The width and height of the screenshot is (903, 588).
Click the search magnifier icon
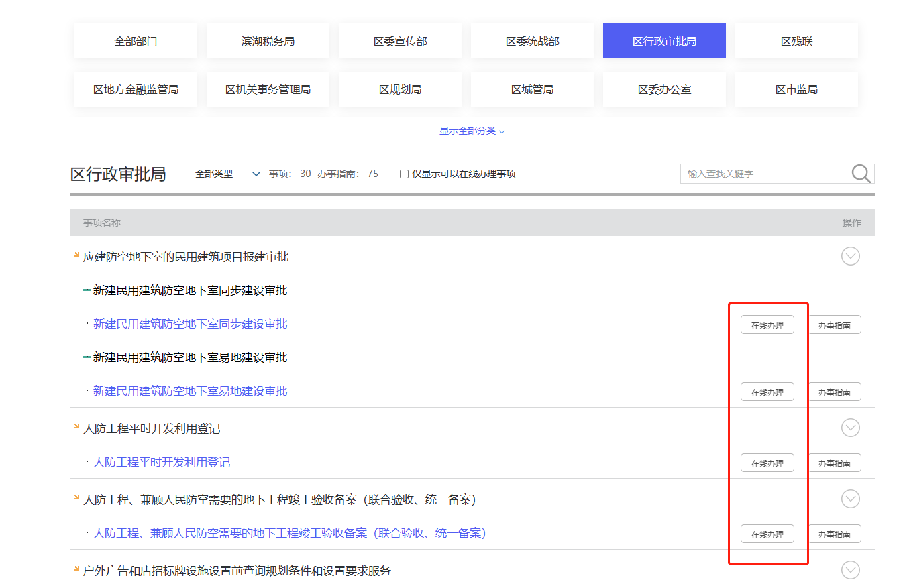861,174
